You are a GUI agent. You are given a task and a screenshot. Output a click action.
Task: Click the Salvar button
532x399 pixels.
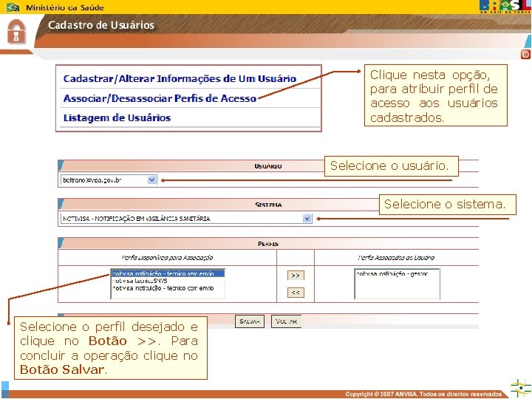pyautogui.click(x=250, y=321)
